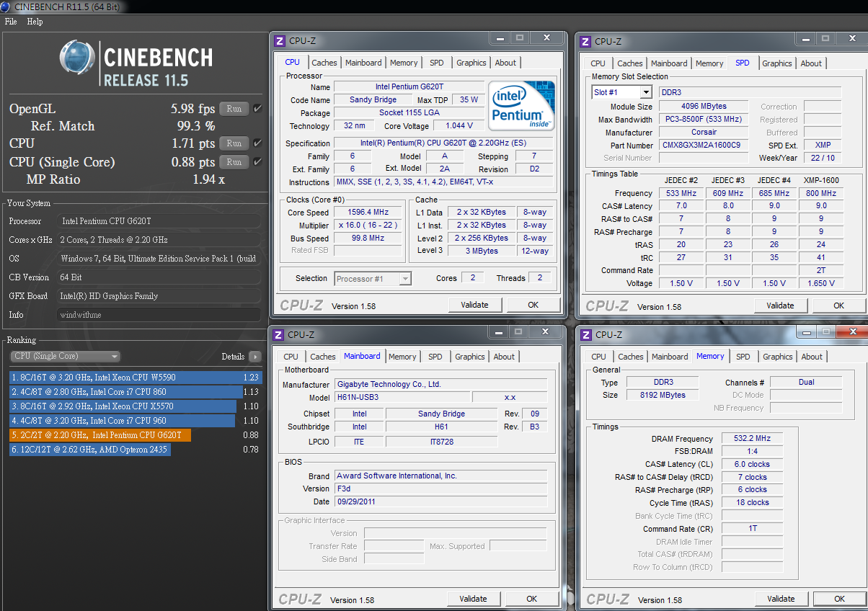Click the Info field containing windwithme
This screenshot has height=611, width=868.
pos(159,315)
